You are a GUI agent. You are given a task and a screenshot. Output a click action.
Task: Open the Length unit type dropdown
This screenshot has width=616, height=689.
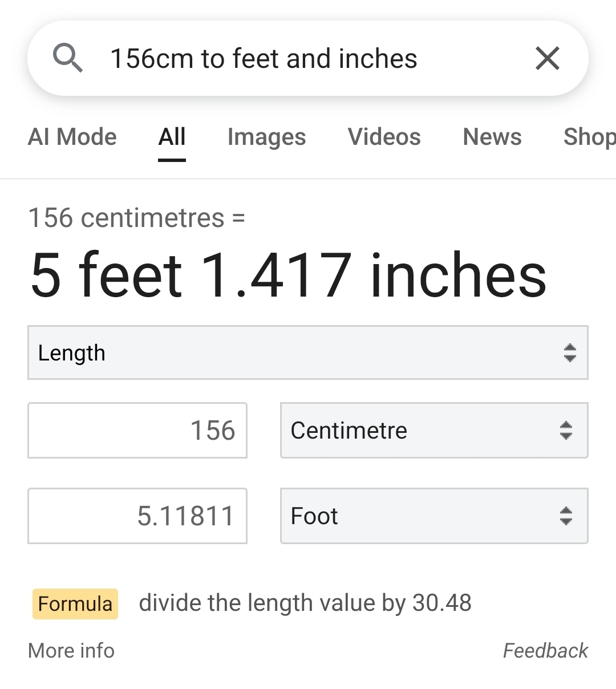pyautogui.click(x=308, y=352)
